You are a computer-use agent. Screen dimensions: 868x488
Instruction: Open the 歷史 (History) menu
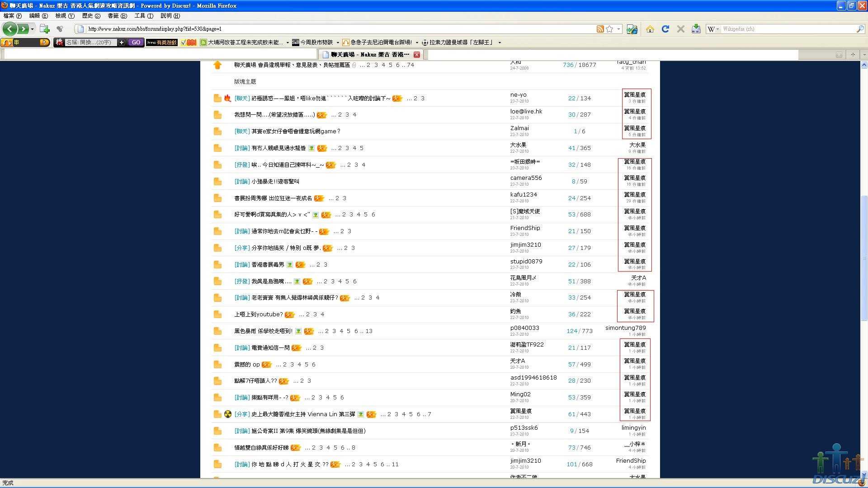coord(91,16)
